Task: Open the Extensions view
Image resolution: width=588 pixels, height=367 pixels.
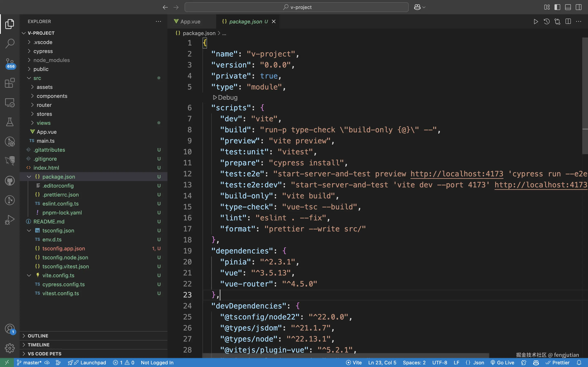Action: [x=10, y=83]
